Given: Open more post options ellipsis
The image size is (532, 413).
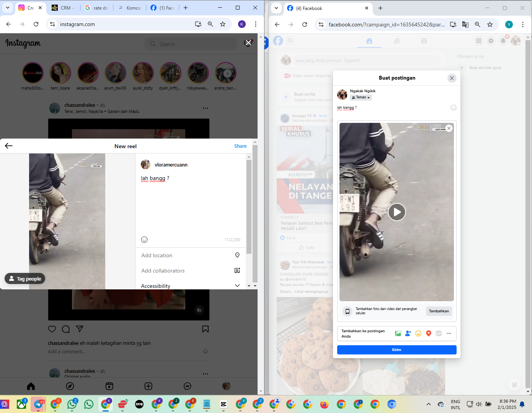Looking at the screenshot, I should point(449,333).
